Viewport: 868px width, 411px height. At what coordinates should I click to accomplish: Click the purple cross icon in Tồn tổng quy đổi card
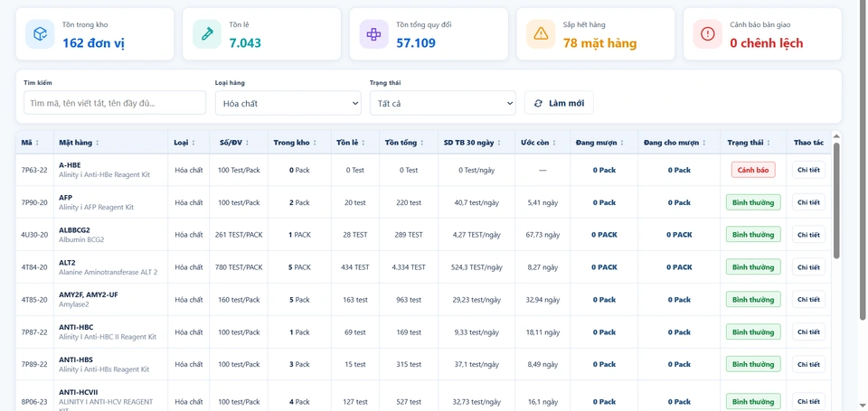coord(373,33)
